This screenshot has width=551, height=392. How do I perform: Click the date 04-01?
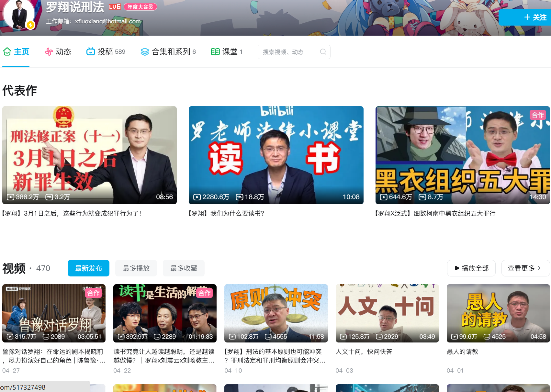point(455,370)
